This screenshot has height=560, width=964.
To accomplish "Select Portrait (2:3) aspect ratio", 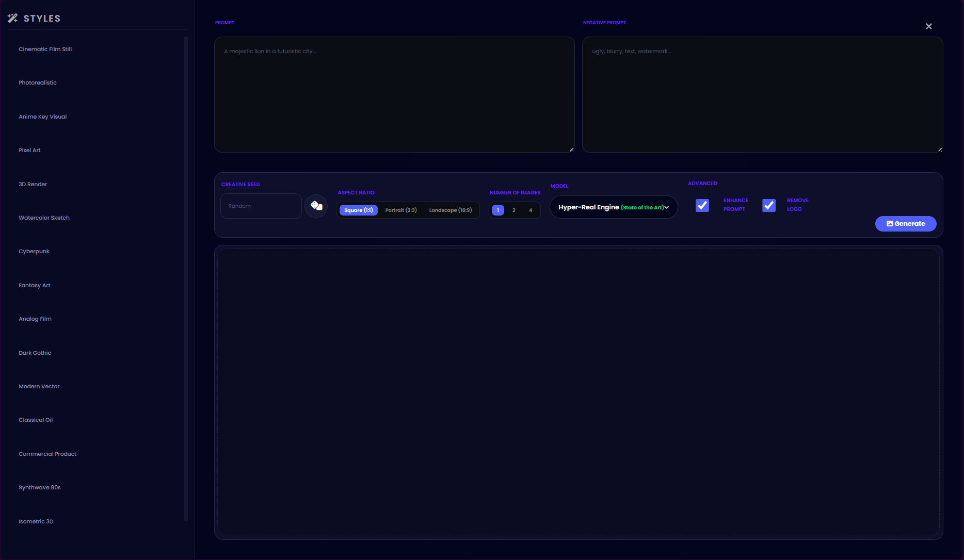I will click(x=400, y=210).
